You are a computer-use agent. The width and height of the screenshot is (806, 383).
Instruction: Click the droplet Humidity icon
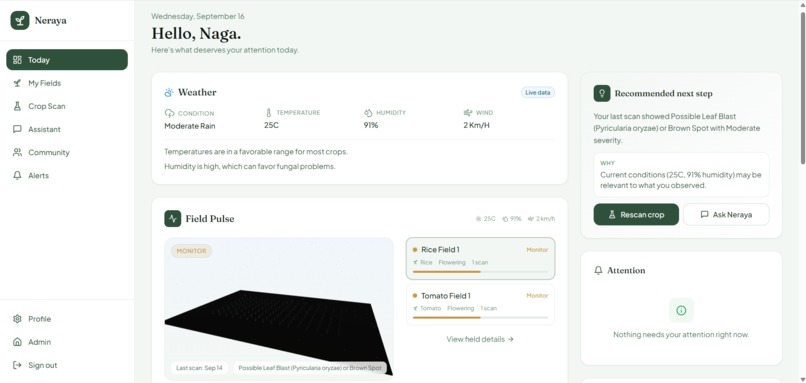(x=368, y=113)
